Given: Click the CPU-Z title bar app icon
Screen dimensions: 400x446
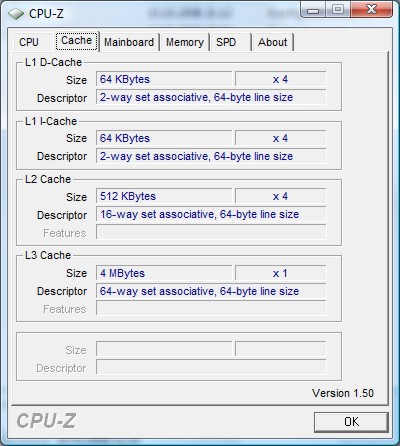Looking at the screenshot, I should click(x=16, y=14).
